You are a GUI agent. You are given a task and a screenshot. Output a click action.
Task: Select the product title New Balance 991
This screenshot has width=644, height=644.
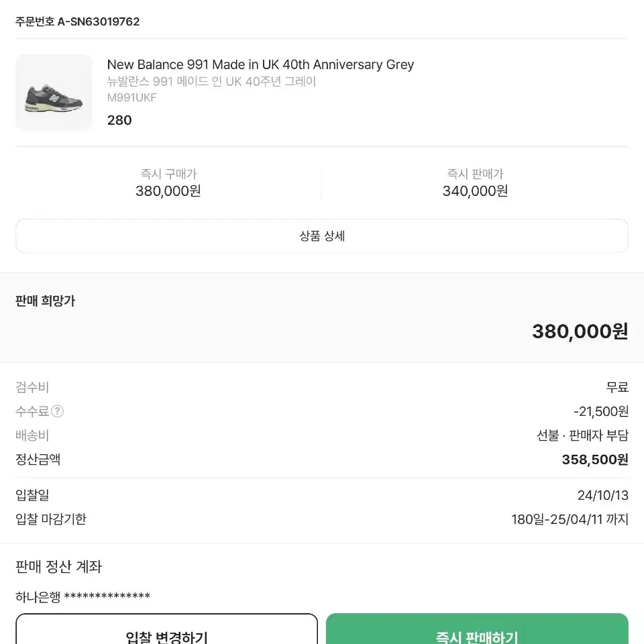click(260, 64)
